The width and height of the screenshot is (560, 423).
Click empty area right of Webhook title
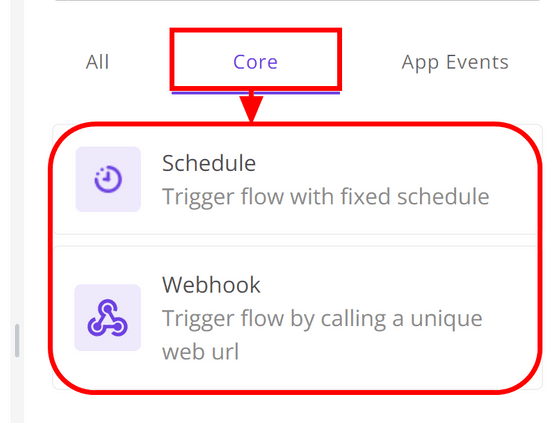[393, 285]
